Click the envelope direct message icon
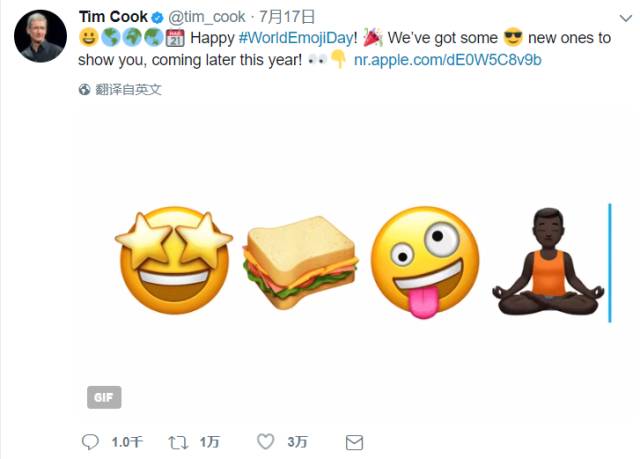Image resolution: width=640 pixels, height=459 pixels. (x=354, y=442)
